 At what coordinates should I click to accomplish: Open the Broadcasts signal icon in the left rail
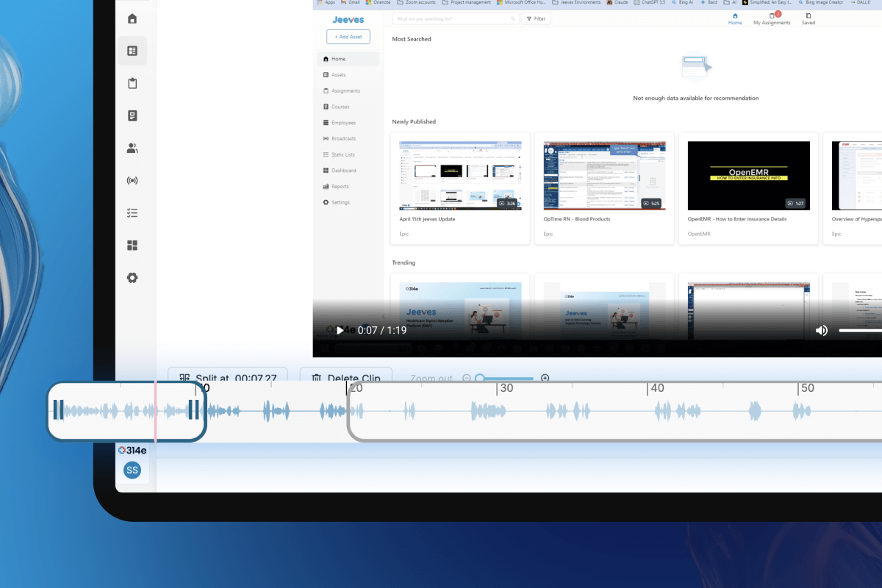[x=132, y=180]
